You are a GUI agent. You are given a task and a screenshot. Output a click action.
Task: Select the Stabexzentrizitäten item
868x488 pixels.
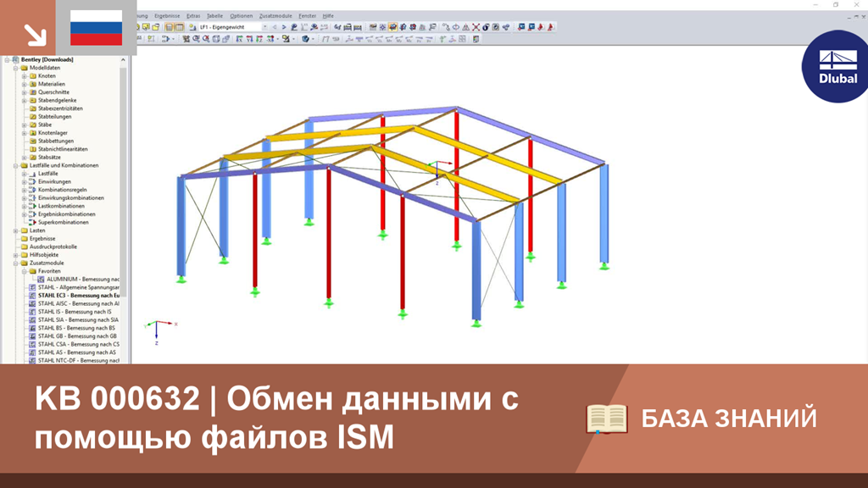click(x=60, y=108)
